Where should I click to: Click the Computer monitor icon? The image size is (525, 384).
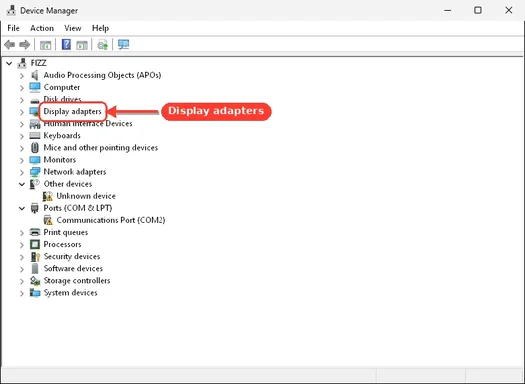pyautogui.click(x=35, y=87)
